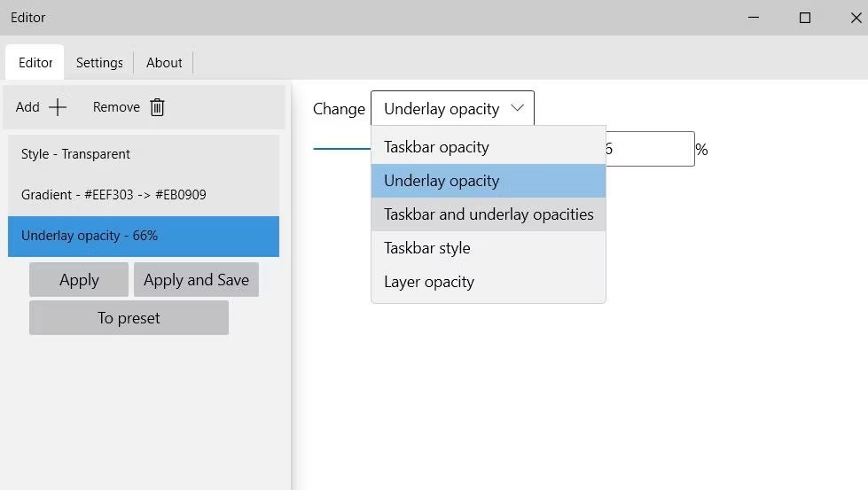Viewport: 868px width, 490px height.
Task: Switch to the Settings tab
Action: pos(99,63)
